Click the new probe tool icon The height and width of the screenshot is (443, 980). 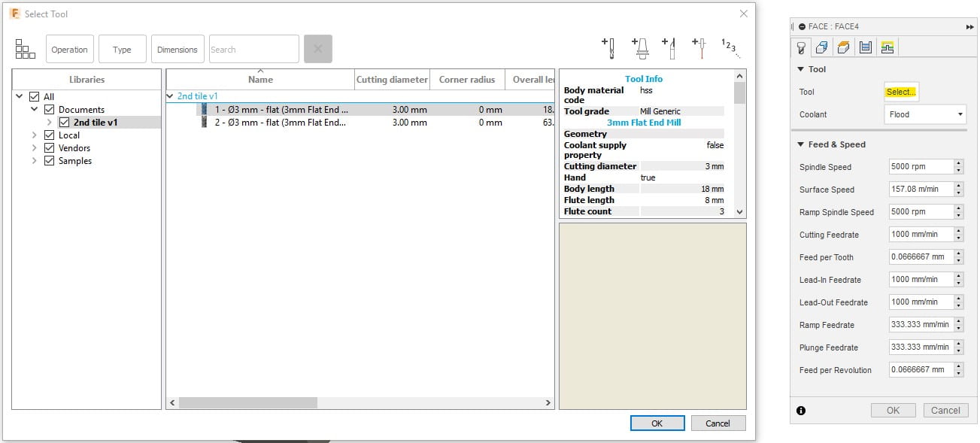[699, 48]
